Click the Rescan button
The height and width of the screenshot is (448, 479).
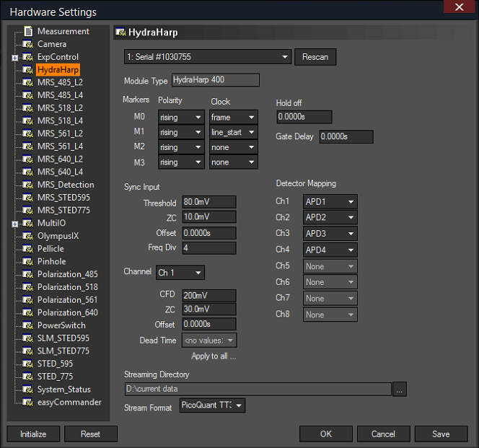(315, 57)
